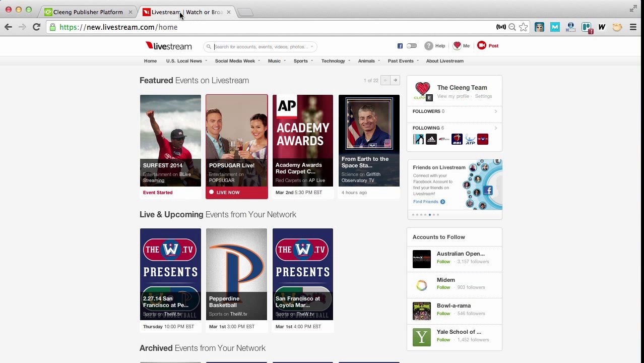Toggle the Facebook sharing switch

tap(412, 46)
